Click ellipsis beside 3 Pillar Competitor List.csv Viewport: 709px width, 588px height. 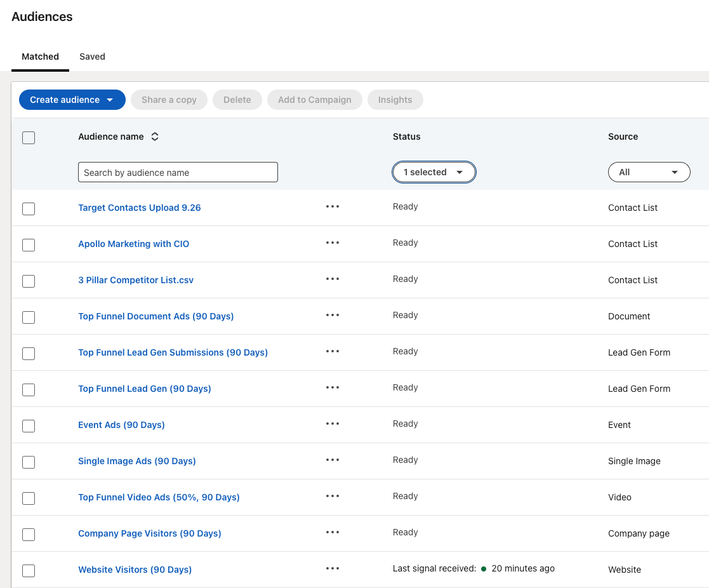tap(333, 279)
